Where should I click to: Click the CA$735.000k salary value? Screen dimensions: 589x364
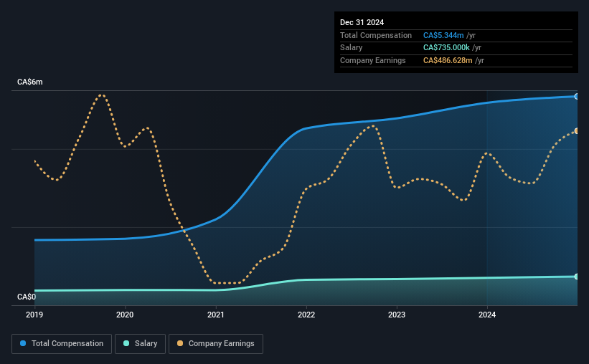point(446,48)
